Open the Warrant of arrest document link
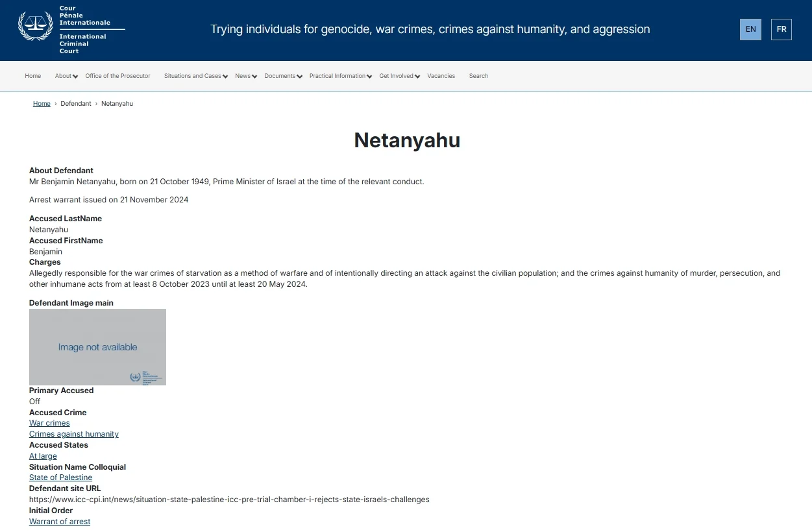Viewport: 812px width, 532px height. point(59,521)
